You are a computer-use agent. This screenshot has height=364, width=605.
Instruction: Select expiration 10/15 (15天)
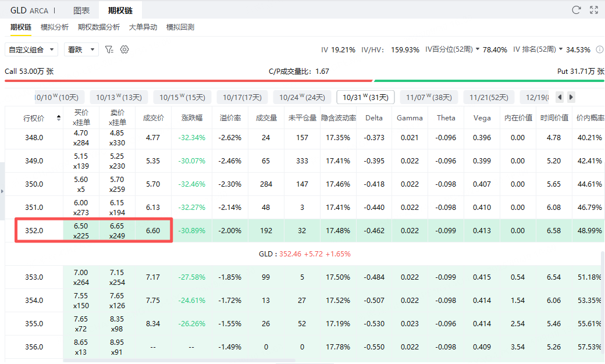[x=182, y=97]
